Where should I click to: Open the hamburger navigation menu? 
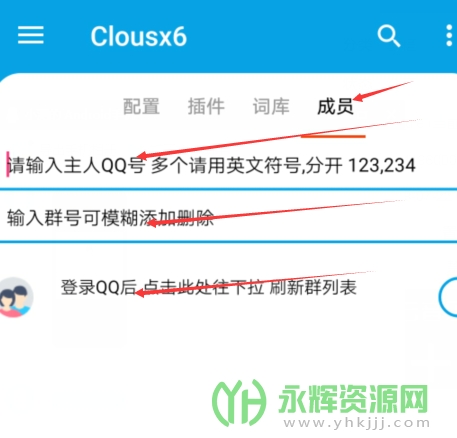[x=31, y=35]
